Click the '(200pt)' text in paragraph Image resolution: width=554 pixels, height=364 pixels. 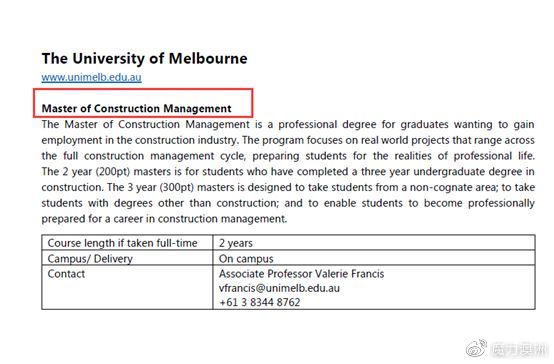(x=113, y=172)
